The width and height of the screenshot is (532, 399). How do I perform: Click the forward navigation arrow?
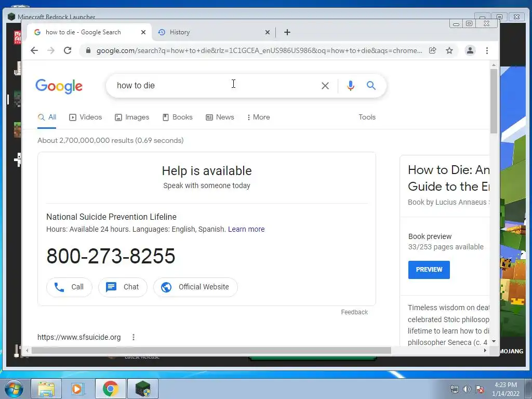[51, 50]
